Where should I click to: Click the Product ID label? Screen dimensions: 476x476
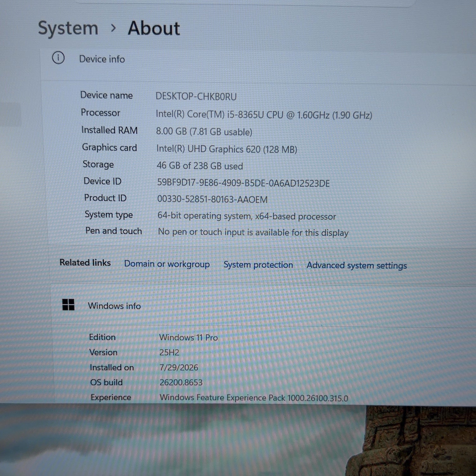[105, 198]
